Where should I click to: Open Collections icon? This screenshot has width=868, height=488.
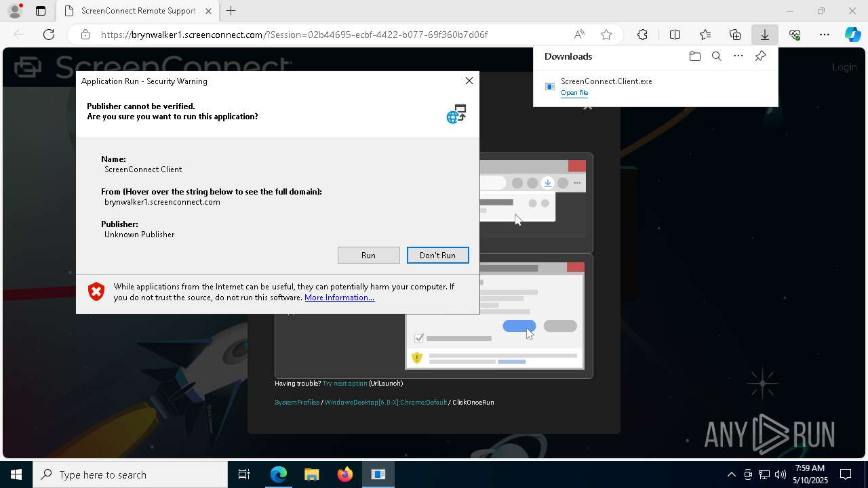[735, 35]
